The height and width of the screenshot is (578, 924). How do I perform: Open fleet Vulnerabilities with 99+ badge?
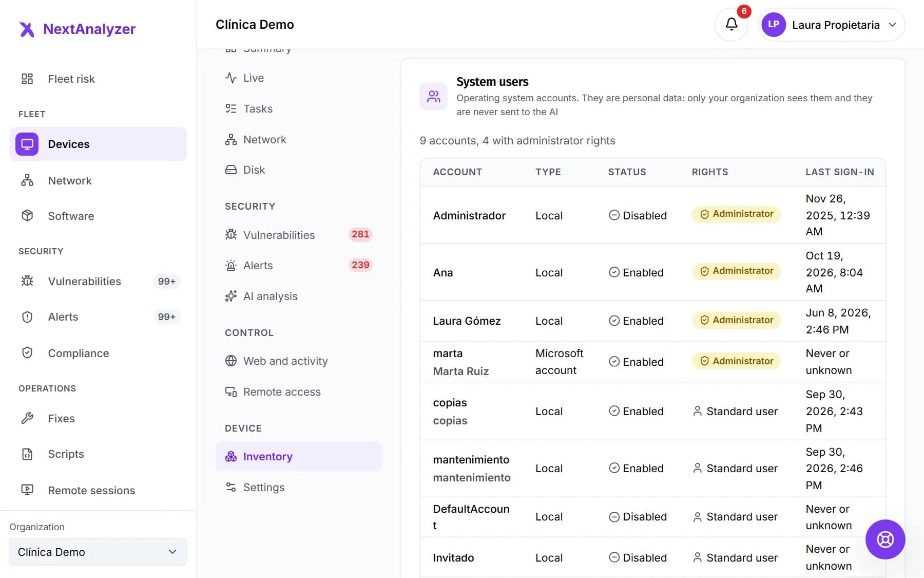click(98, 281)
